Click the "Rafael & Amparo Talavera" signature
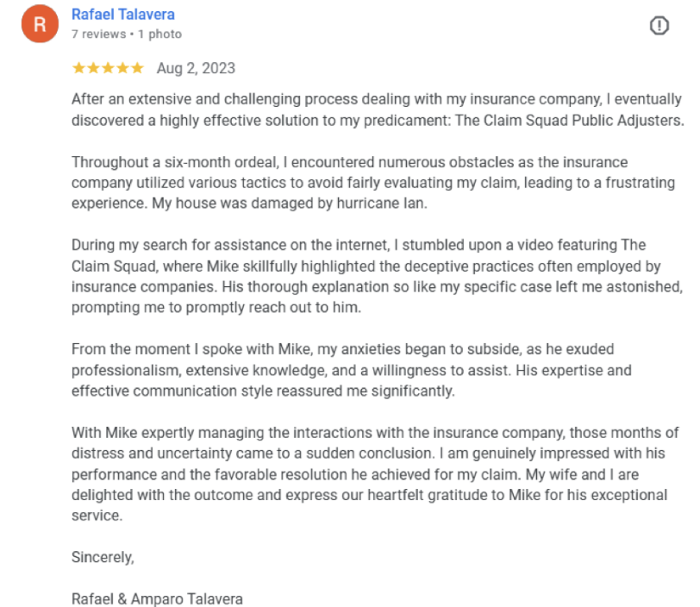700x607 pixels. 157,598
